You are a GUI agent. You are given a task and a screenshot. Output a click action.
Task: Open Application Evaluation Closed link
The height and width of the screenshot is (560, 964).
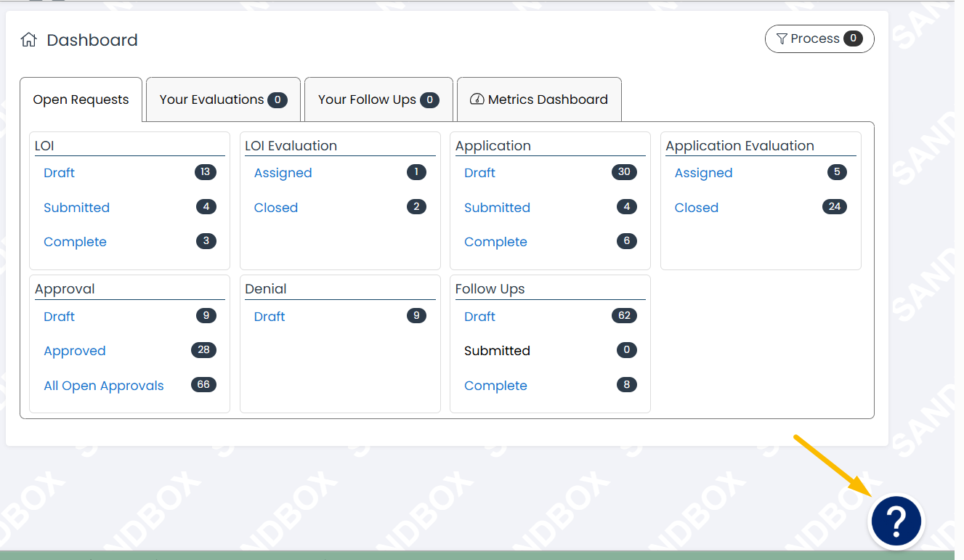(x=696, y=208)
